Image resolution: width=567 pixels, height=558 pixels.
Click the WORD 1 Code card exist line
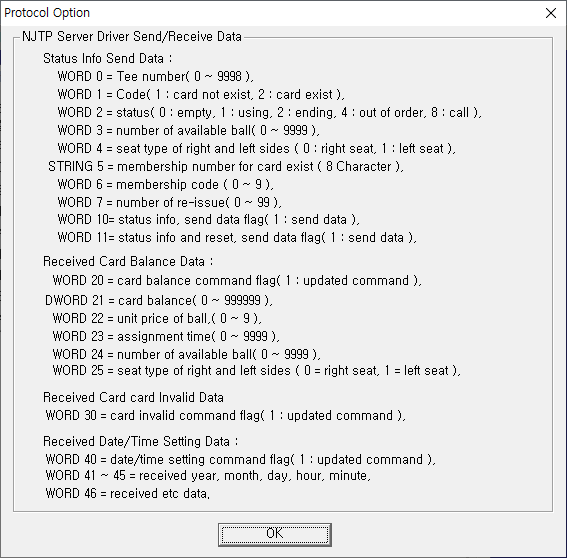coord(201,94)
